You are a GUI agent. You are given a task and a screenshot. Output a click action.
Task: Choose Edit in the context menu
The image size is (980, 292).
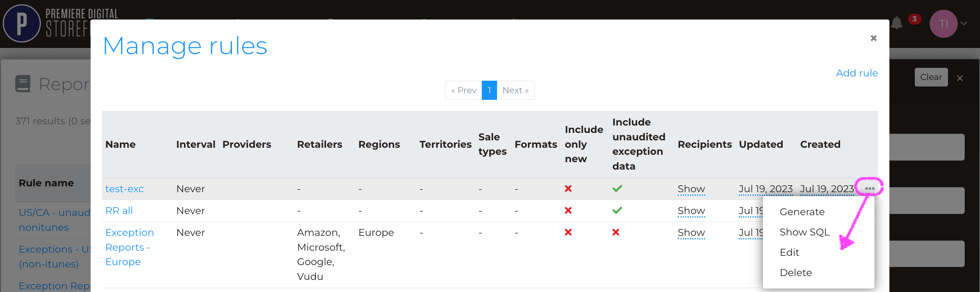click(x=789, y=252)
